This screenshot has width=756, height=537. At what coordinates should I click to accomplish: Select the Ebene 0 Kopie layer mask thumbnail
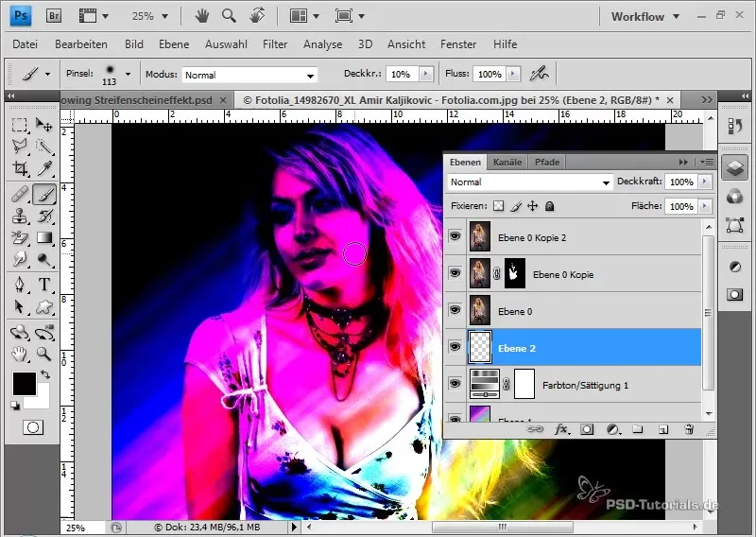[514, 273]
